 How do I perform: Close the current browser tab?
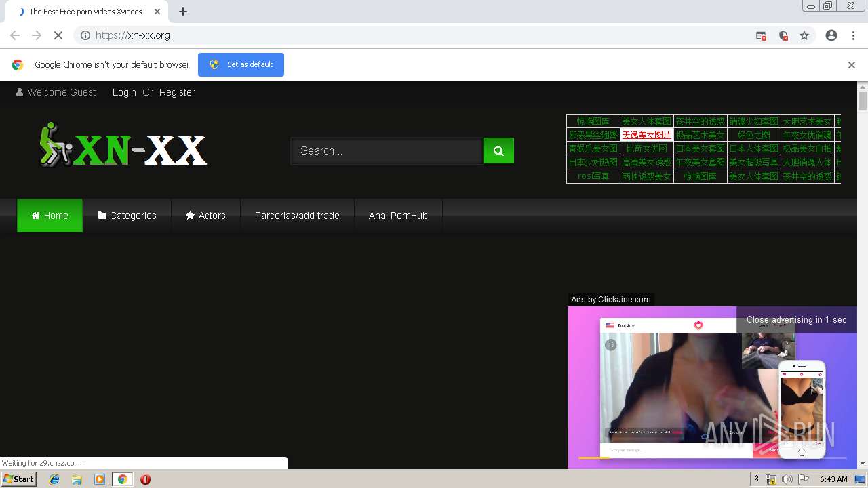[157, 12]
